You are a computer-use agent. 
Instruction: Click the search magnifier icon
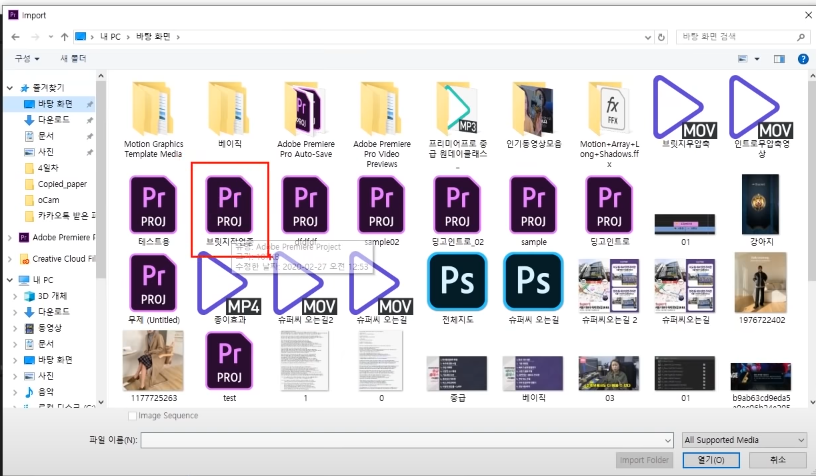[x=801, y=37]
